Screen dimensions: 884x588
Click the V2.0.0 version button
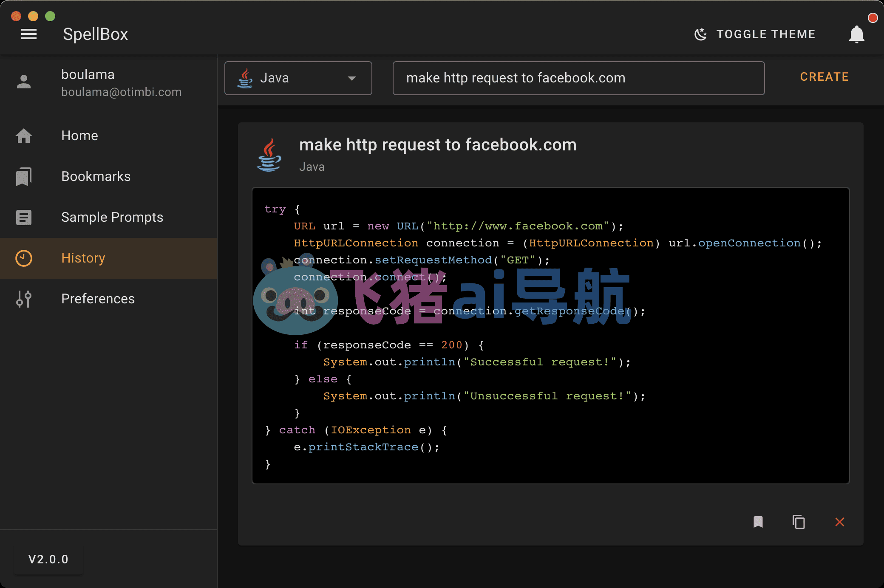point(48,559)
